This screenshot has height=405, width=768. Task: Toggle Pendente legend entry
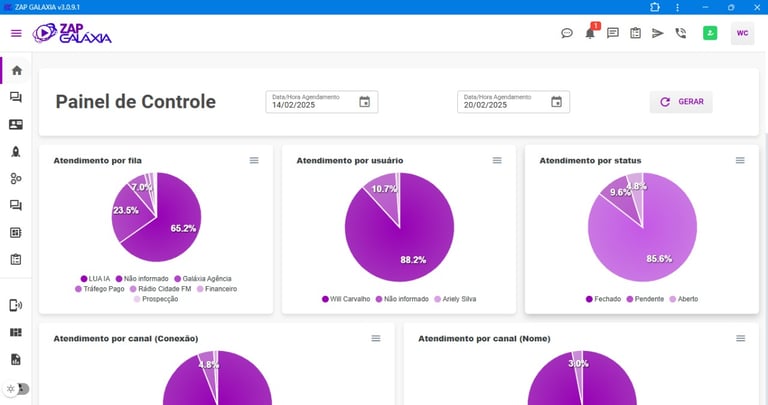[x=645, y=299]
